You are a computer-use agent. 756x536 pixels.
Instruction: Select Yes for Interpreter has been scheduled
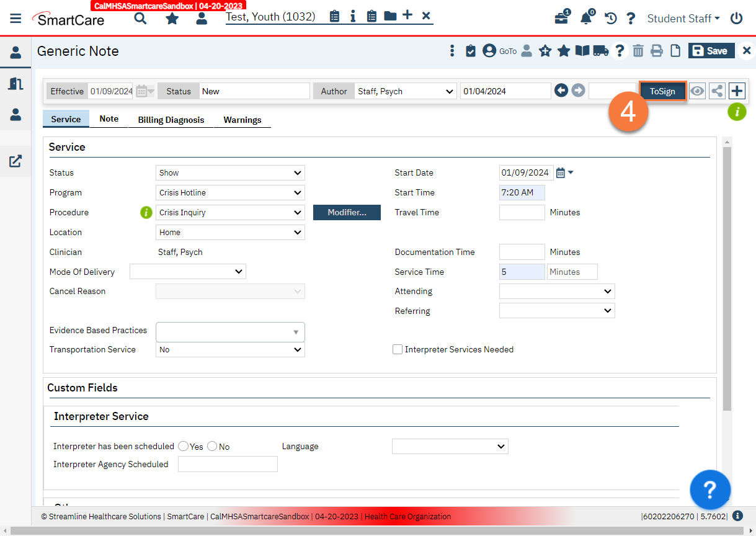point(184,446)
